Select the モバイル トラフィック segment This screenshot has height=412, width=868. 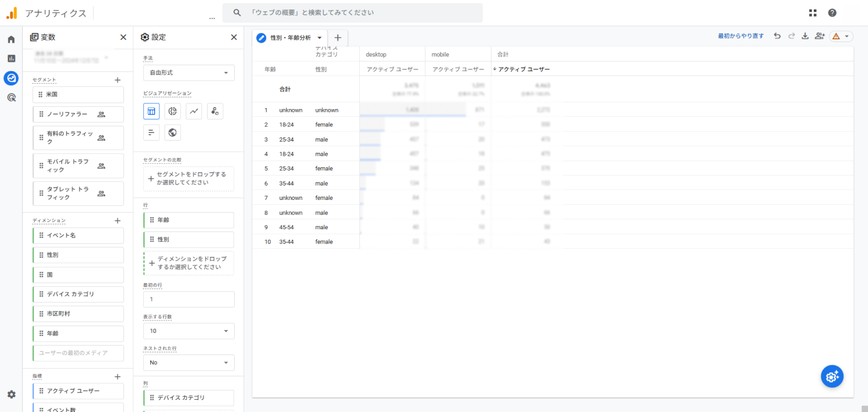pyautogui.click(x=78, y=166)
